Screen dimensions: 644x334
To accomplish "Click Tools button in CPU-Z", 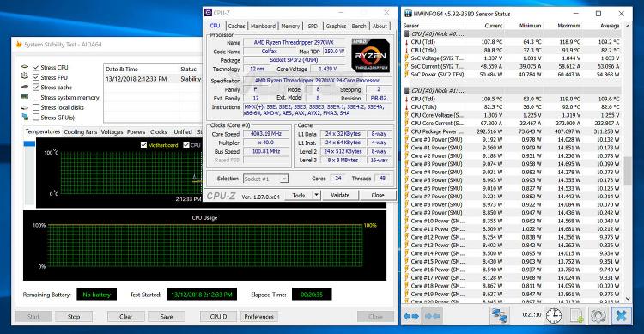I will click(299, 195).
